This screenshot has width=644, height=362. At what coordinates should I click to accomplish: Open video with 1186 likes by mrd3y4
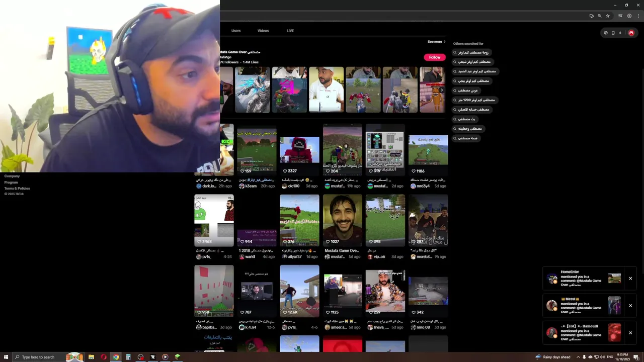(428, 150)
